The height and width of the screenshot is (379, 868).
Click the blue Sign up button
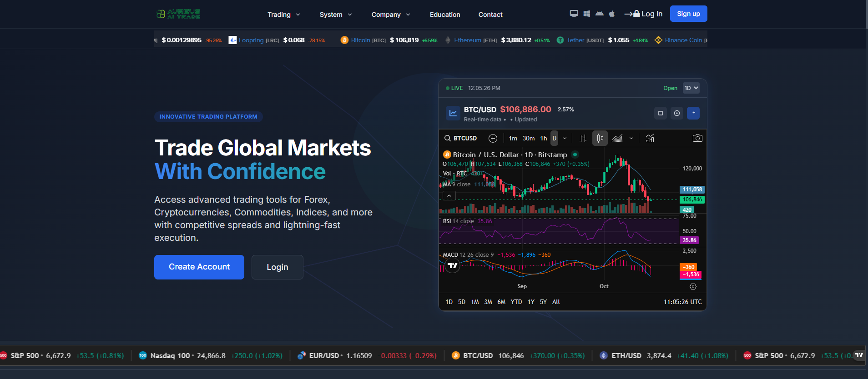[x=688, y=14]
